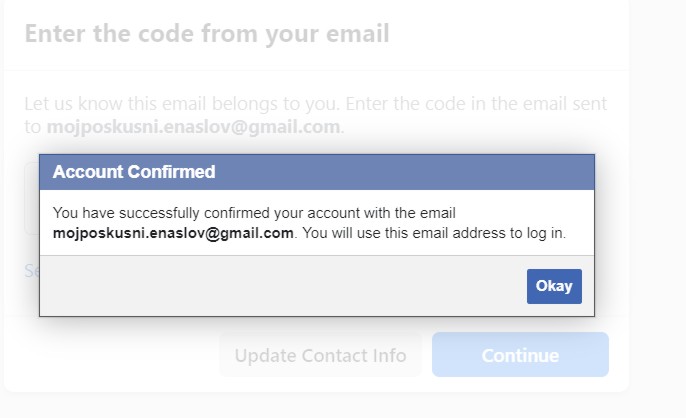Click the partially hidden Send Email Again link
This screenshot has width=686, height=418.
(x=31, y=271)
